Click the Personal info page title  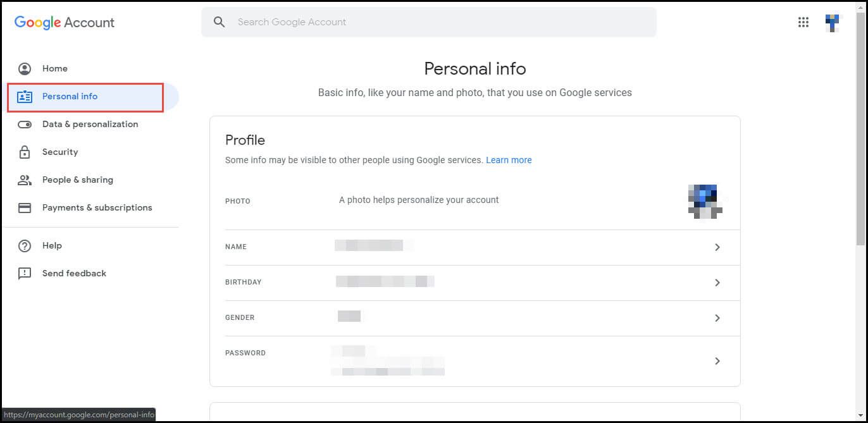click(475, 68)
